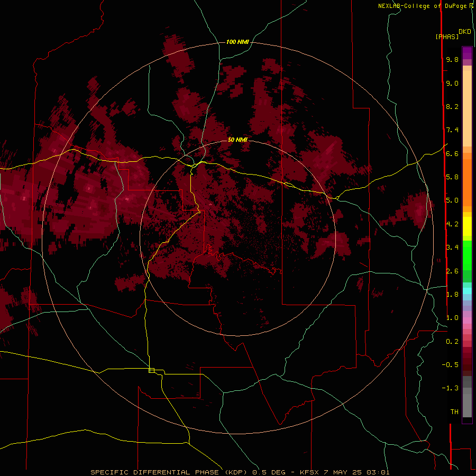Click the [PHAS] legend unit label

click(447, 36)
